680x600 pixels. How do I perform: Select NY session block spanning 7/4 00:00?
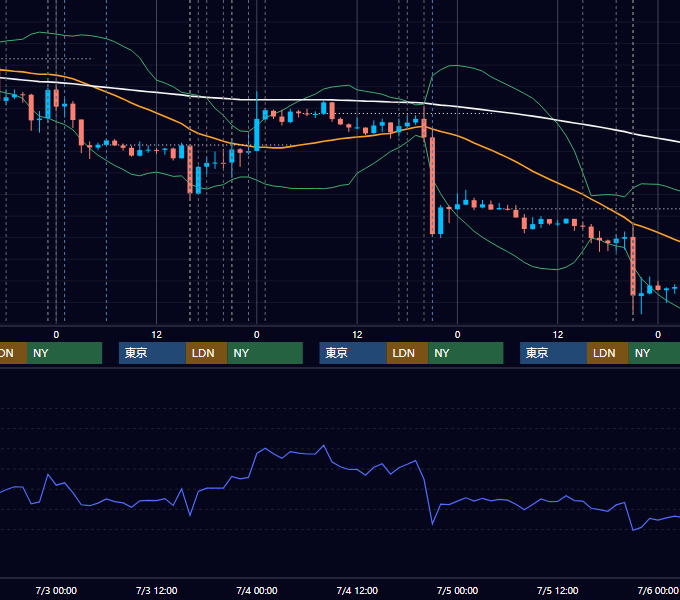(x=265, y=353)
